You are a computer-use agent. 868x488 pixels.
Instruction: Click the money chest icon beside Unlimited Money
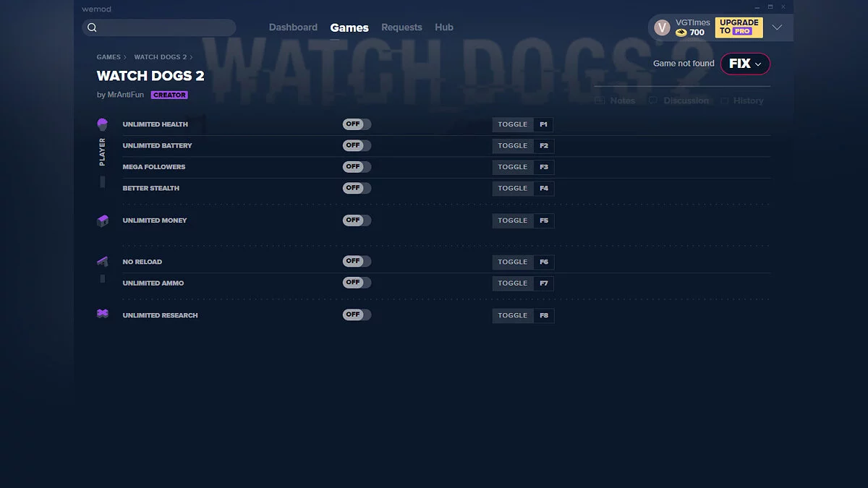(102, 220)
